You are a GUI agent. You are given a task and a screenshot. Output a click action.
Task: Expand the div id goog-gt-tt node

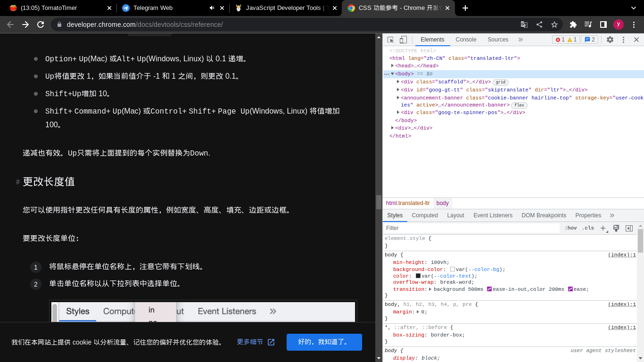coord(398,90)
